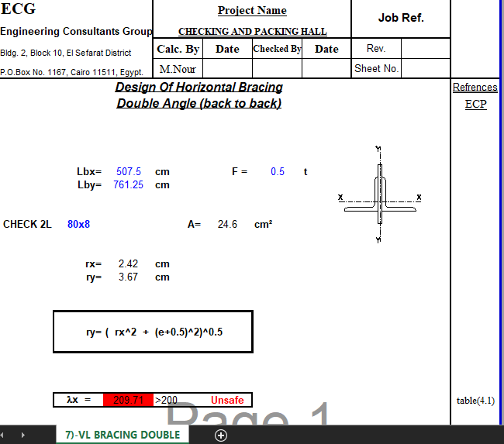Click the Unsafe result text
This screenshot has width=504, height=444.
(227, 400)
